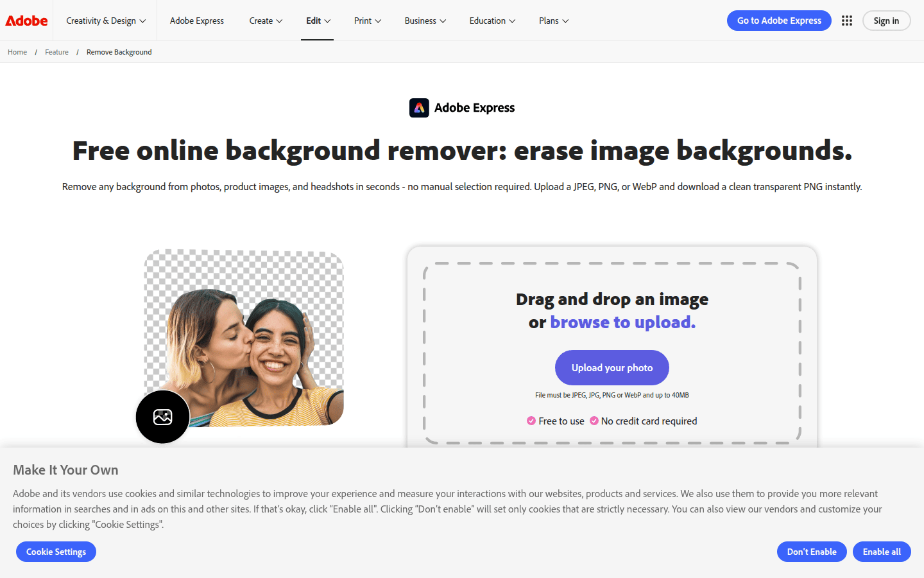Open the Adobe Express nav link
Image resolution: width=924 pixels, height=578 pixels.
pos(197,21)
